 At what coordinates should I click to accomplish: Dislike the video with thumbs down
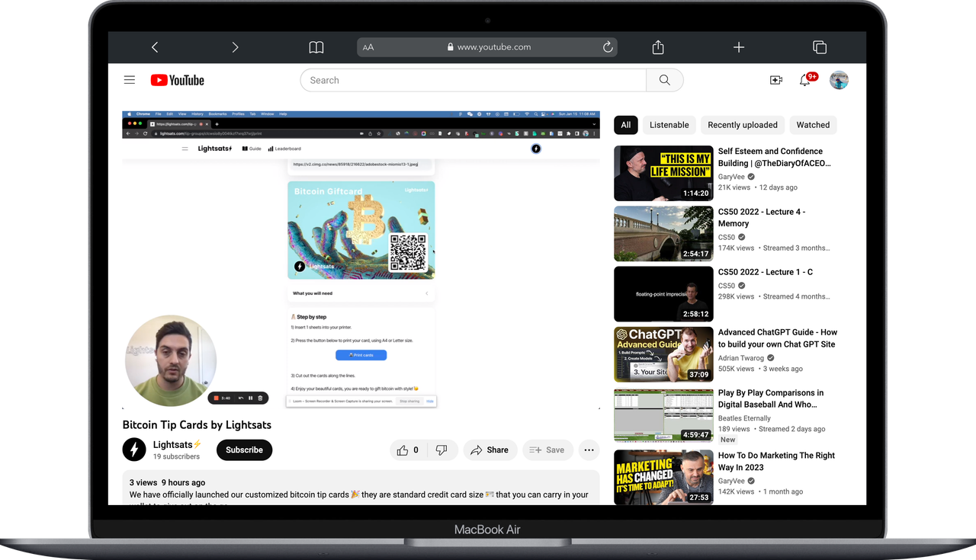(441, 450)
